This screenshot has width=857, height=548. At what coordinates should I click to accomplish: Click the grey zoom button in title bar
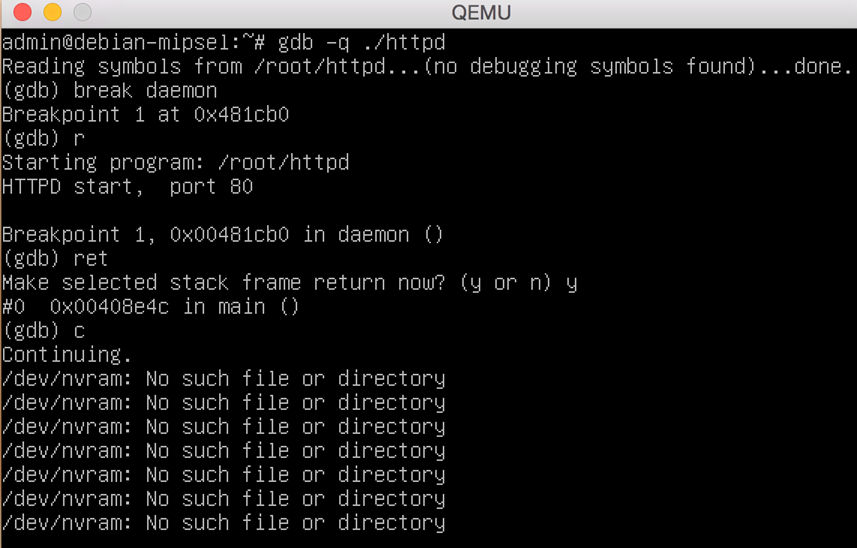83,11
